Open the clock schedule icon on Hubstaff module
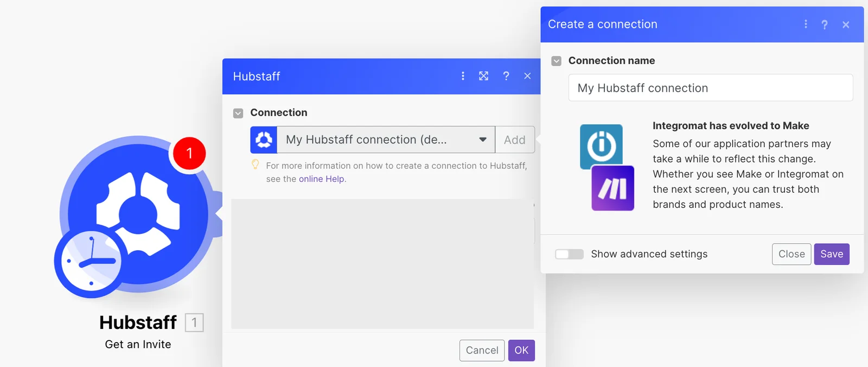 point(91,261)
